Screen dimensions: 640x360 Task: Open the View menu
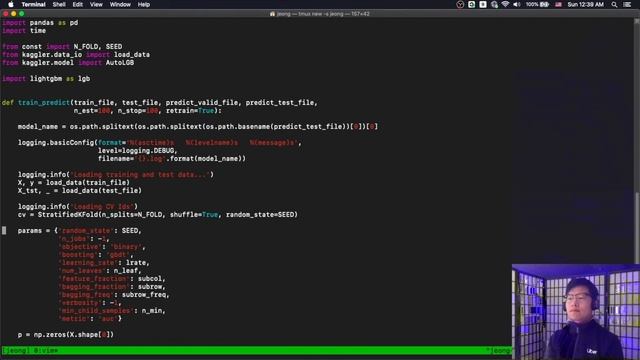96,4
